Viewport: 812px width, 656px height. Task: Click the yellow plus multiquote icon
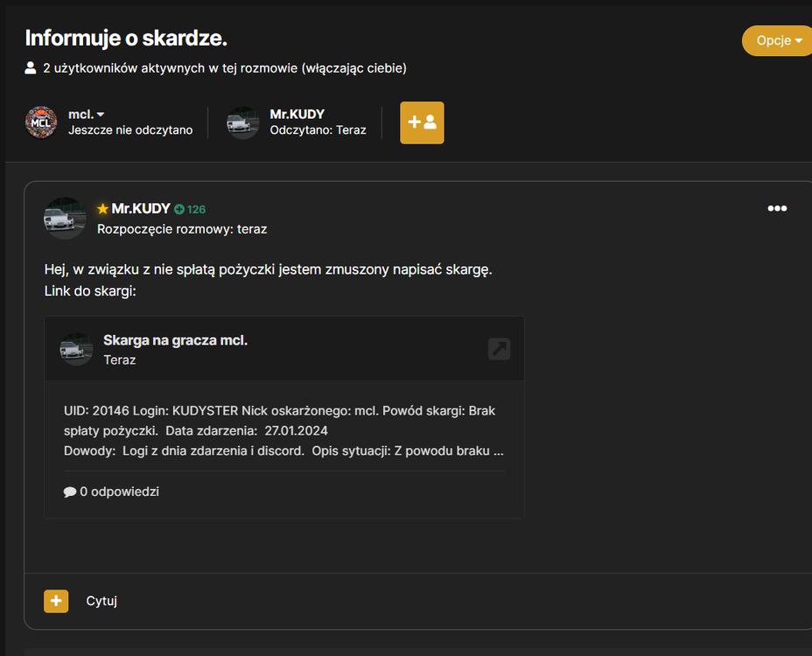click(x=56, y=601)
